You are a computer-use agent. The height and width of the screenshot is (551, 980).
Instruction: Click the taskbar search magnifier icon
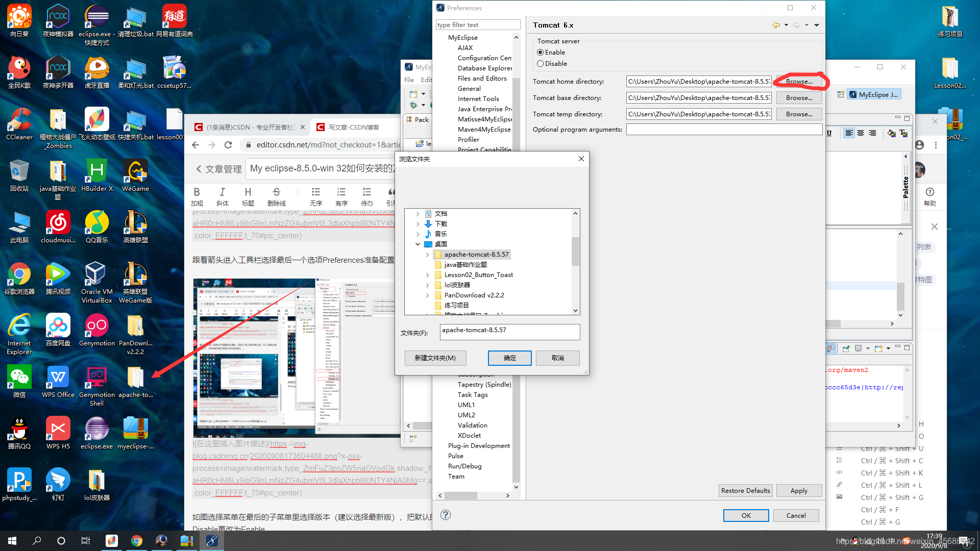[x=37, y=541]
